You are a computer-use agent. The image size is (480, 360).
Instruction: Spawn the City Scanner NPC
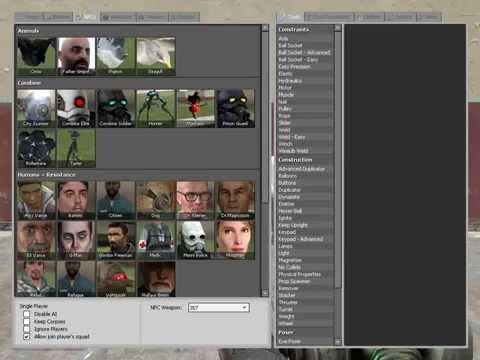coord(36,108)
